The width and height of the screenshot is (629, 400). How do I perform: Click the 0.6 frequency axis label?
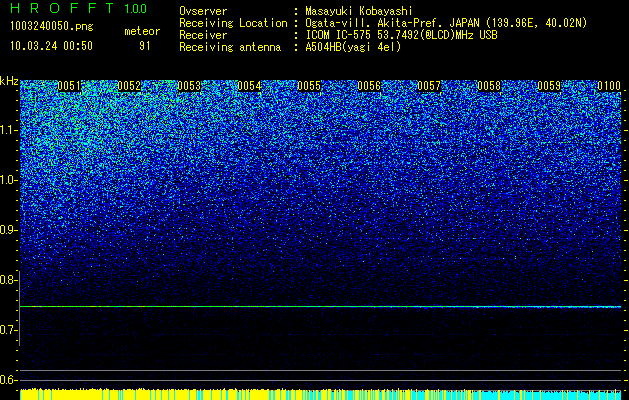click(x=8, y=380)
